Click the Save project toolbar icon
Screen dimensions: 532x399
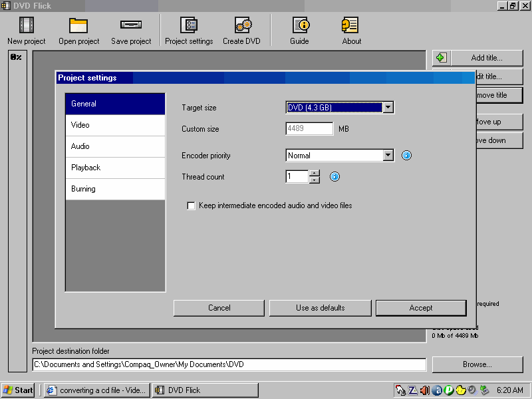(131, 25)
